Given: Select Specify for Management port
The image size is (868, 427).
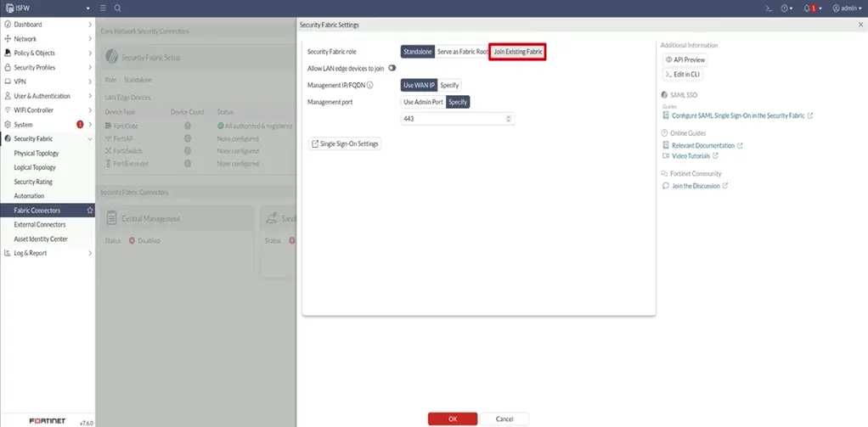Looking at the screenshot, I should (459, 103).
